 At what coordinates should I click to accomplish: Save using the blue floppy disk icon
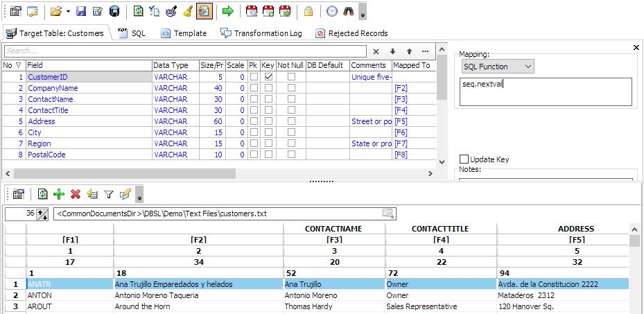81,12
